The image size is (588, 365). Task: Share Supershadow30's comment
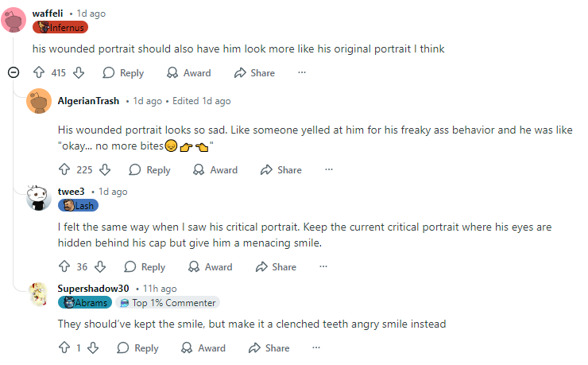(x=269, y=348)
